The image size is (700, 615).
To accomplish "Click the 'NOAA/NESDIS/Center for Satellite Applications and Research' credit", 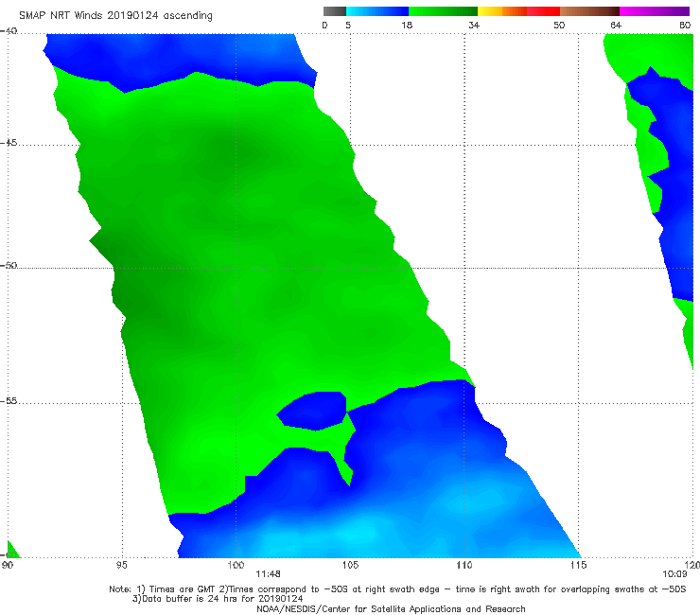I will coord(391,608).
